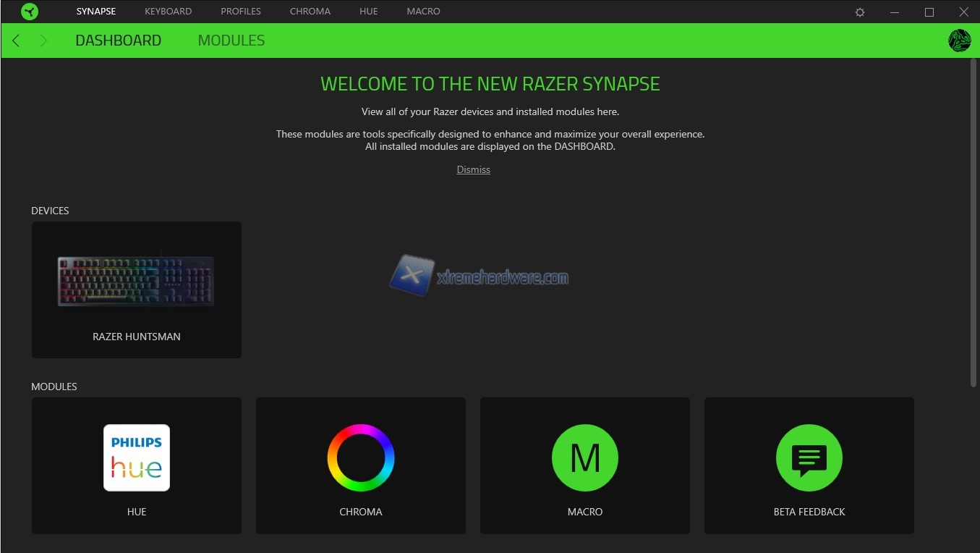Switch to the MACRO top tab
Image resolution: width=980 pixels, height=553 pixels.
click(x=423, y=12)
